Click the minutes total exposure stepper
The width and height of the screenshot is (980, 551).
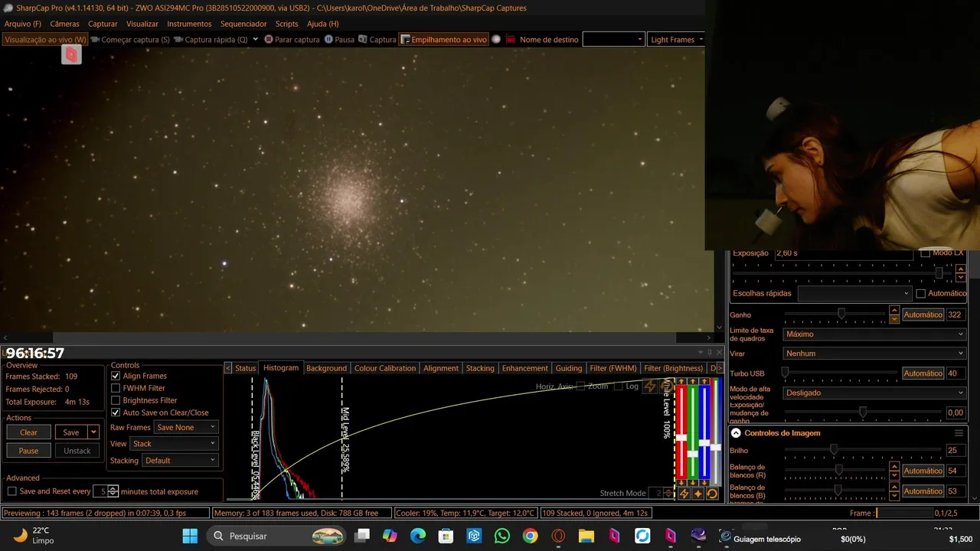click(x=113, y=491)
